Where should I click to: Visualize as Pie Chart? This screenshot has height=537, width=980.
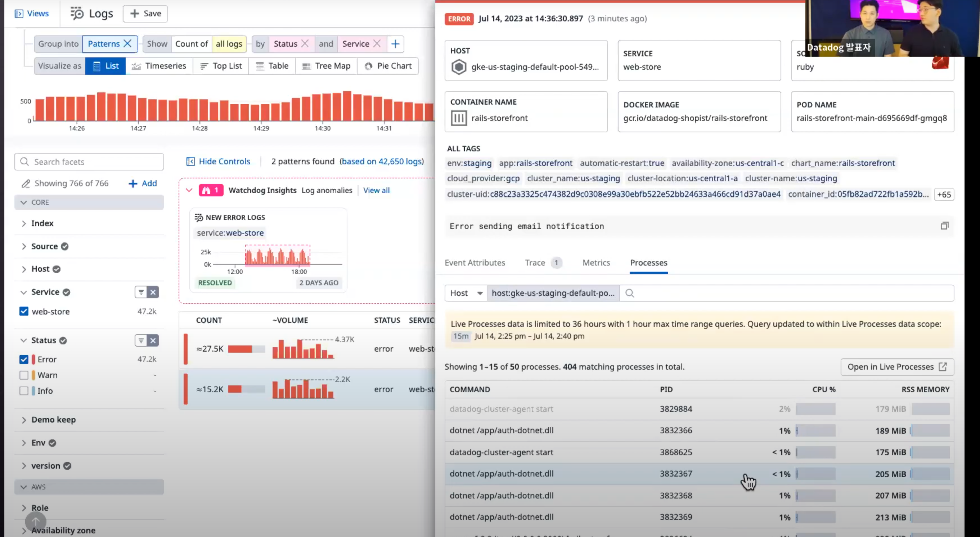tap(388, 66)
